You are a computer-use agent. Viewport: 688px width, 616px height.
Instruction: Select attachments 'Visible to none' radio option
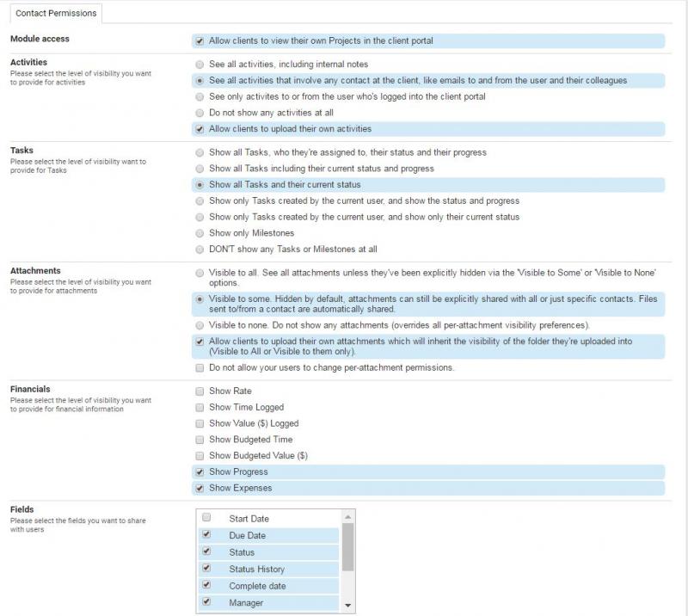[200, 325]
